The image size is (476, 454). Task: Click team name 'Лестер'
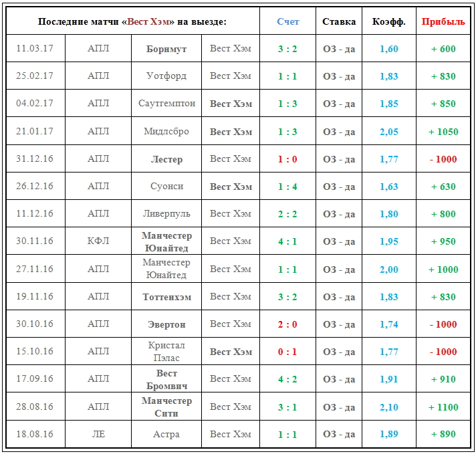pos(166,159)
